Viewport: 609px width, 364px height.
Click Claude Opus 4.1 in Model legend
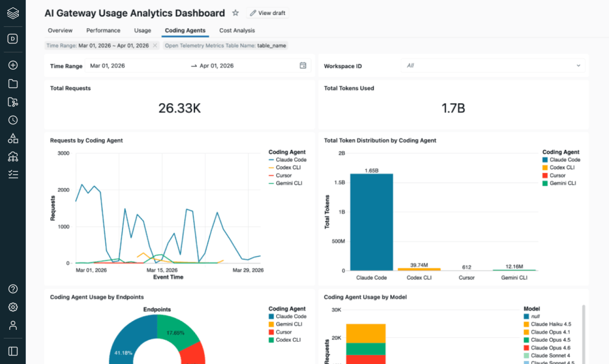tap(547, 332)
